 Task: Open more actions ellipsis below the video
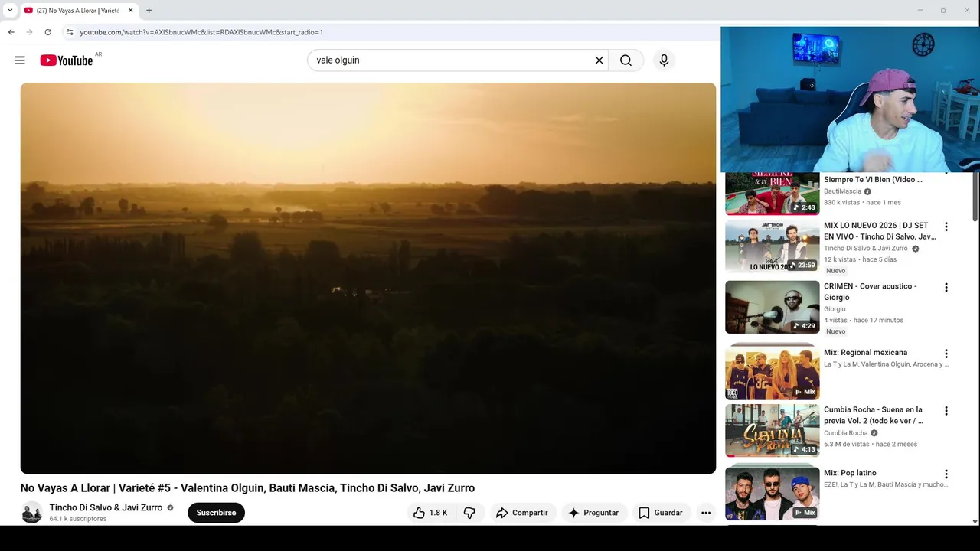[x=706, y=513]
